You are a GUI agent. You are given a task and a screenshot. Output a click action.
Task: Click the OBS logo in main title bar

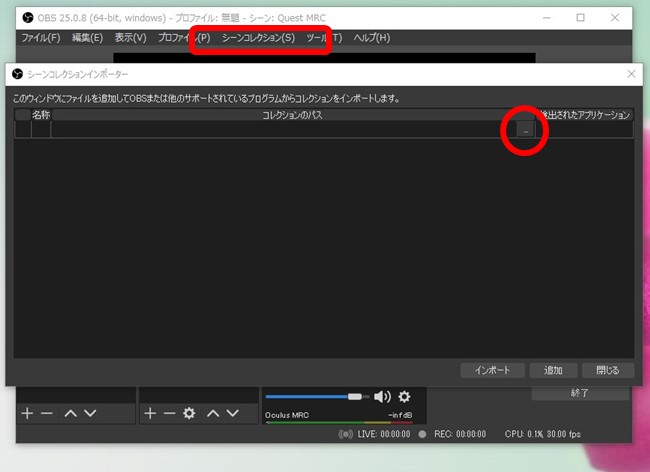[x=28, y=18]
